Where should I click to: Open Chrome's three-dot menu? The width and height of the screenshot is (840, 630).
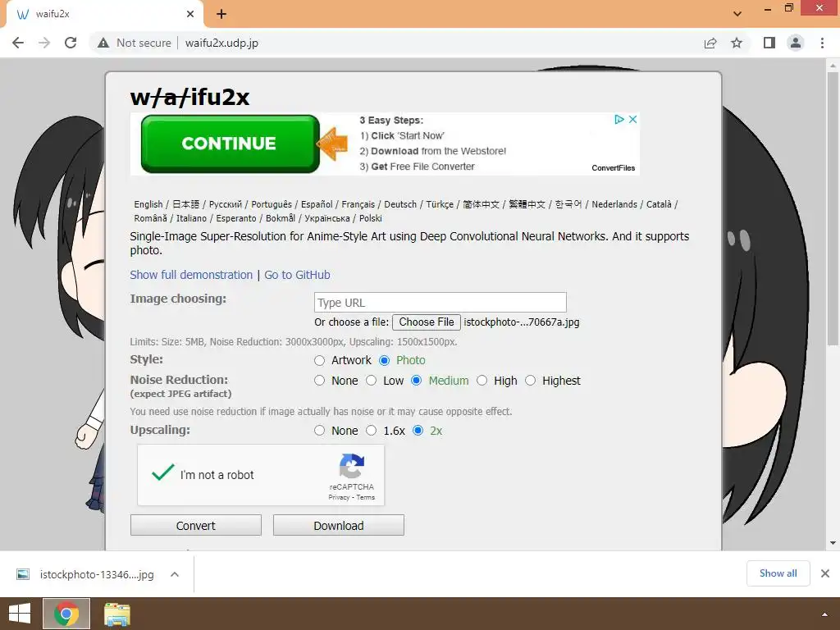coord(822,43)
